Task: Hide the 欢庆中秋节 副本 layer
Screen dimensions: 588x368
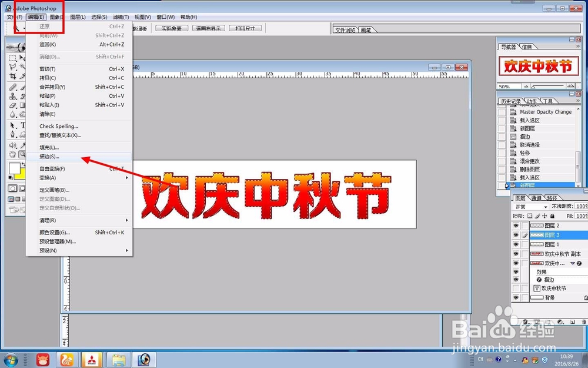Action: click(516, 253)
